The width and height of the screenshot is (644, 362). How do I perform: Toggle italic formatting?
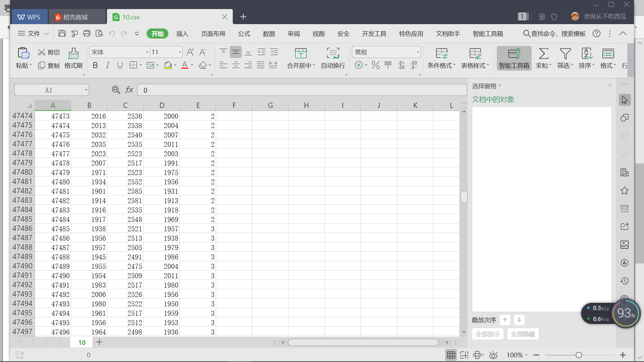tap(108, 65)
